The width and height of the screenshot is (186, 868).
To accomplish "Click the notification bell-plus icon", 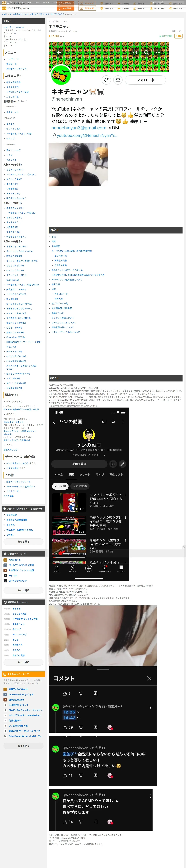I will 106,80.
